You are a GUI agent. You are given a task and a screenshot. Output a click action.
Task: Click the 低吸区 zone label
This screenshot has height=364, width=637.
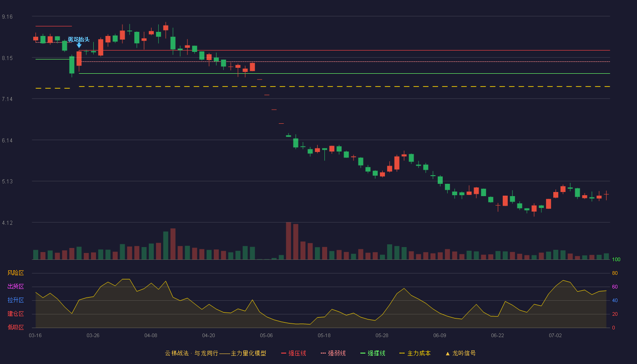[15, 327]
